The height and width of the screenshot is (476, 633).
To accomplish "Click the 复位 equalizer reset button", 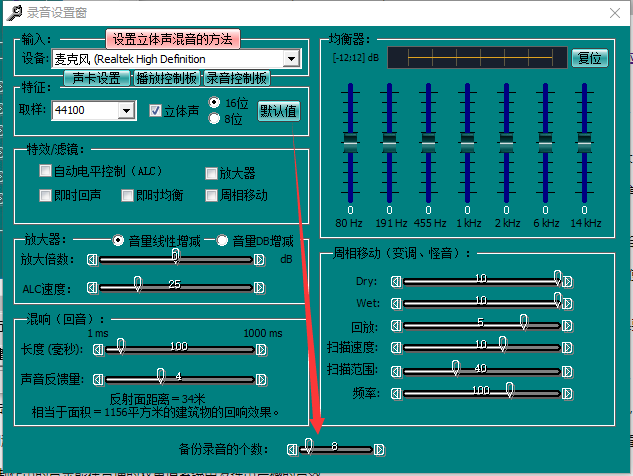I will [x=589, y=58].
